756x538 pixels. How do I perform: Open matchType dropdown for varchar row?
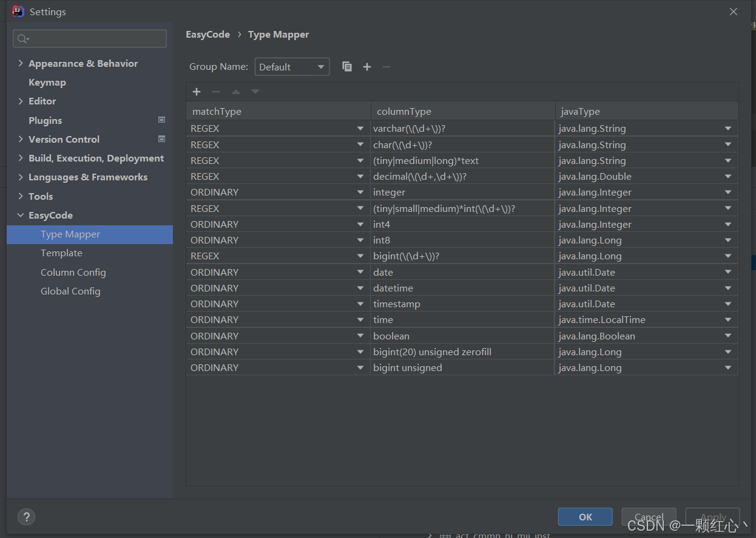coord(361,129)
